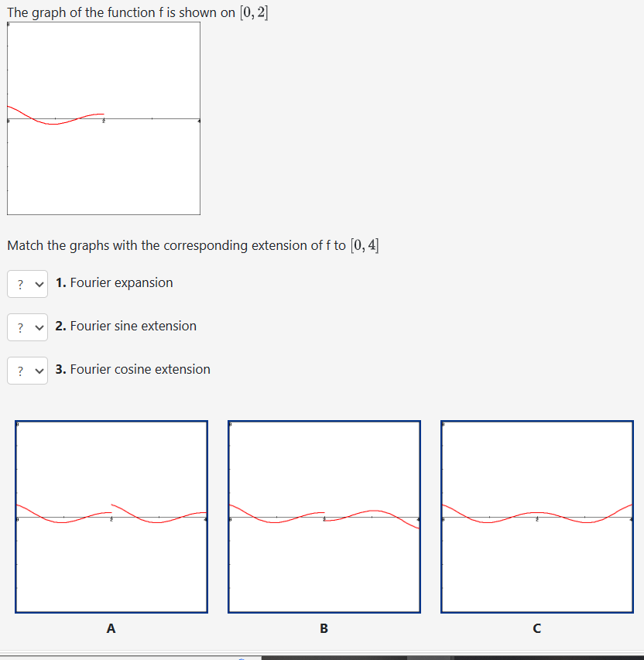Open the dropdown next to Fourier sine extension
644x660 pixels.
pos(27,327)
